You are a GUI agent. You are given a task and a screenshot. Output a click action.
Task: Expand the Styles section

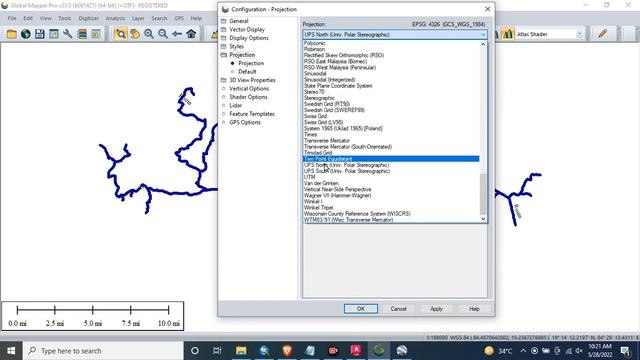224,47
